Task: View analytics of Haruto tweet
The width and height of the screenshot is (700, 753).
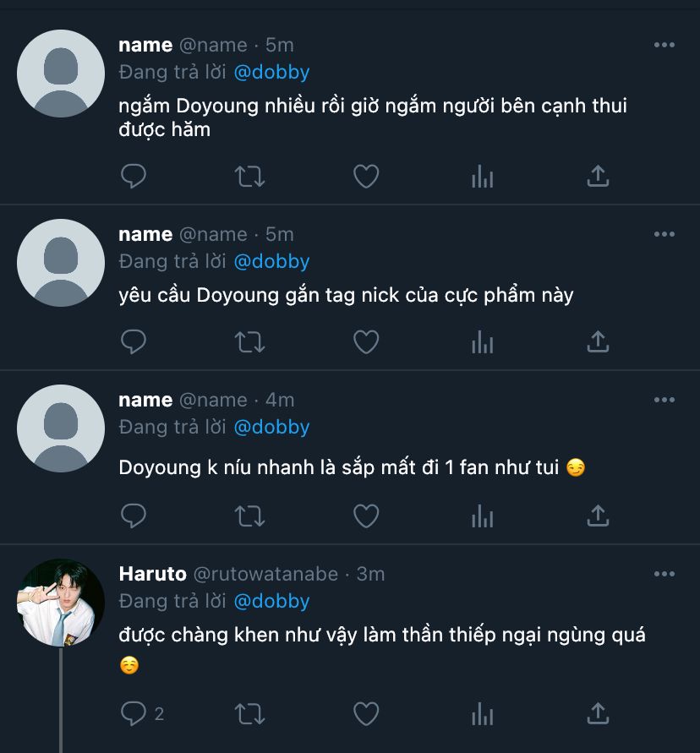Action: pyautogui.click(x=482, y=714)
